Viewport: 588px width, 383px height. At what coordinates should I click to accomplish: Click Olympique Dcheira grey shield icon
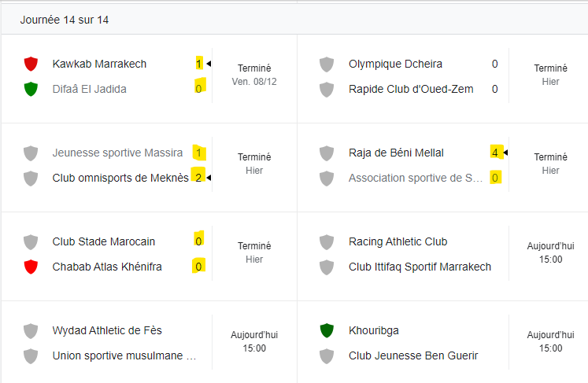click(x=327, y=64)
